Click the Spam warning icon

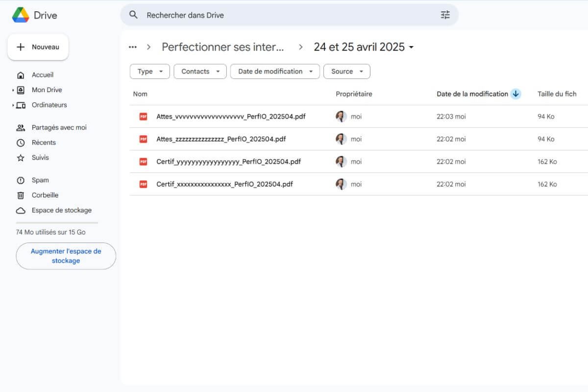[x=20, y=180]
